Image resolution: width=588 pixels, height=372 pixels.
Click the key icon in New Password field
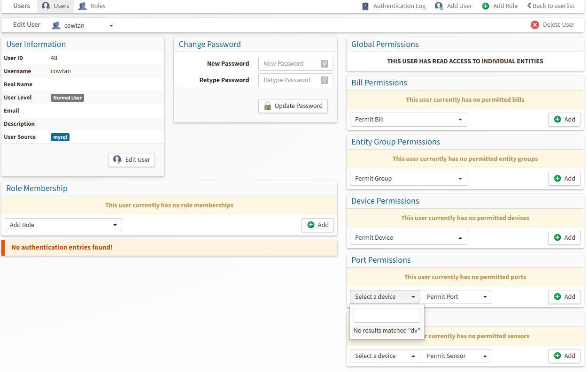(325, 64)
